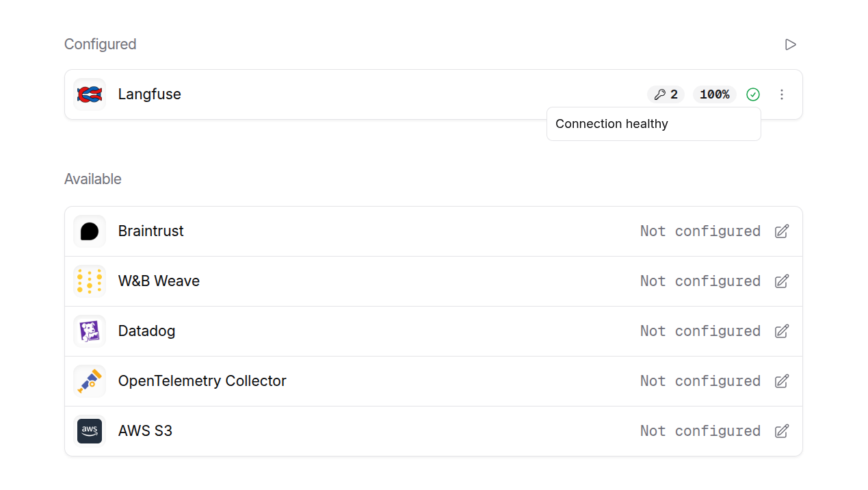868x490 pixels.
Task: Select the Langfuse row name
Action: (150, 94)
